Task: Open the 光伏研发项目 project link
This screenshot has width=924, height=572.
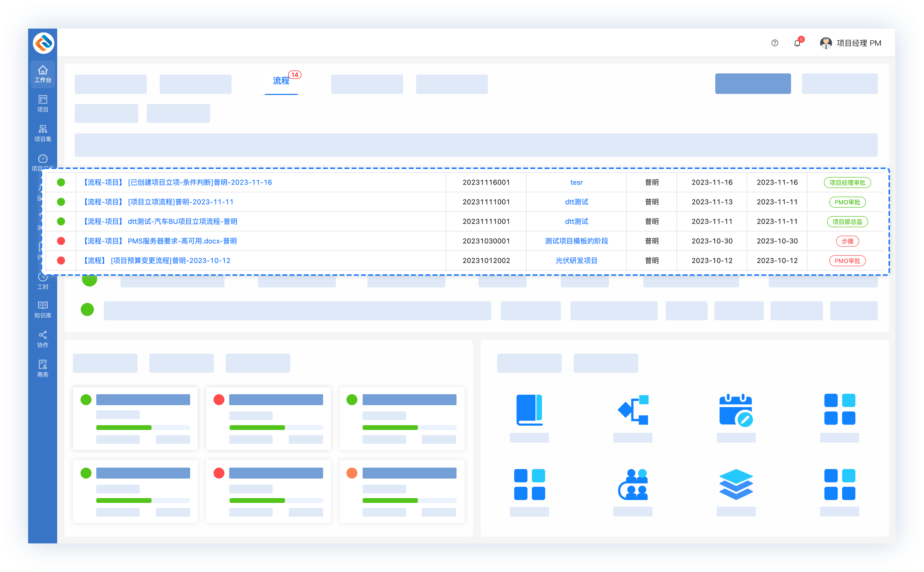Action: coord(576,261)
